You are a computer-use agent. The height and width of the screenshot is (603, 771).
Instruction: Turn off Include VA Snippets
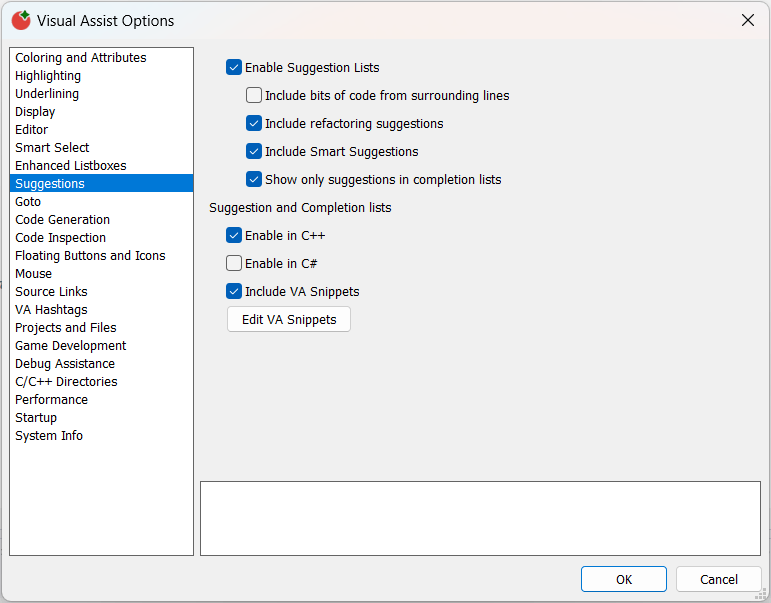pyautogui.click(x=234, y=292)
